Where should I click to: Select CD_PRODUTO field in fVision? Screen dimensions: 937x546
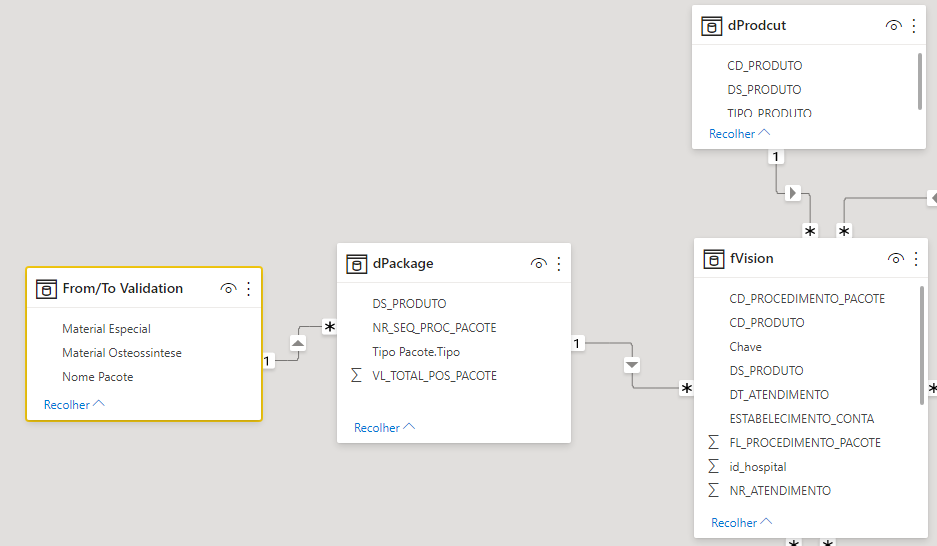[767, 323]
